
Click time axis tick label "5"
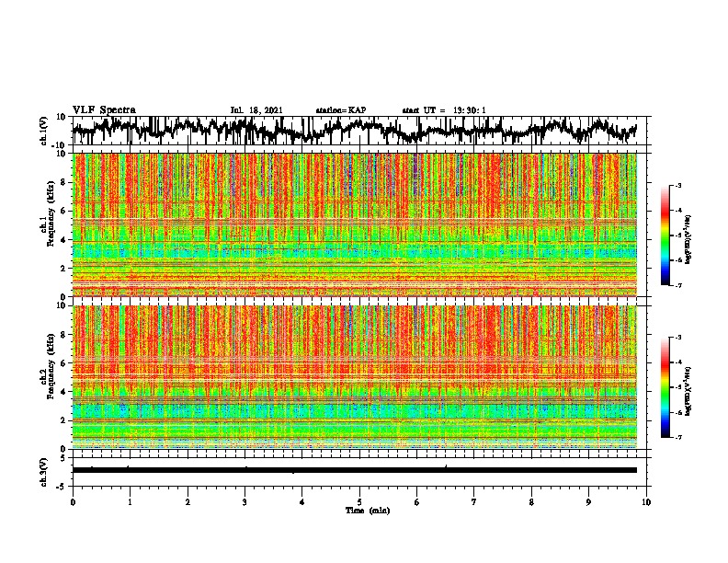pos(359,502)
